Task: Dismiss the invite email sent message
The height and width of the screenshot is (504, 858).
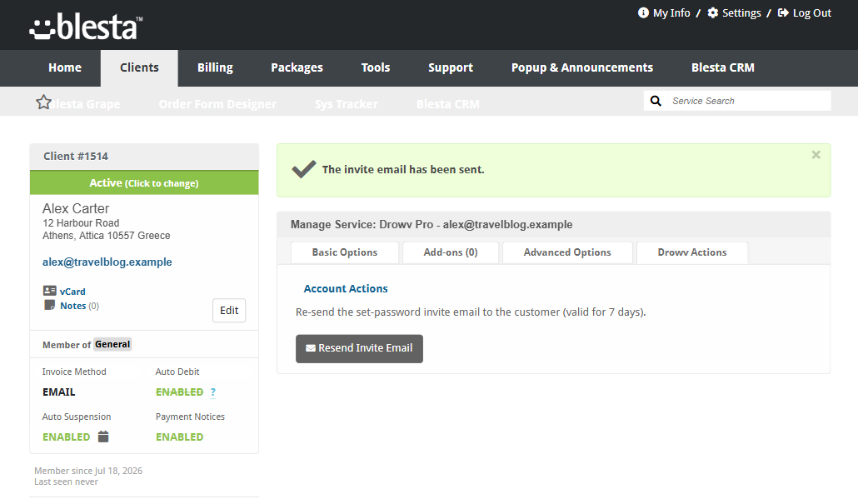Action: click(x=816, y=155)
